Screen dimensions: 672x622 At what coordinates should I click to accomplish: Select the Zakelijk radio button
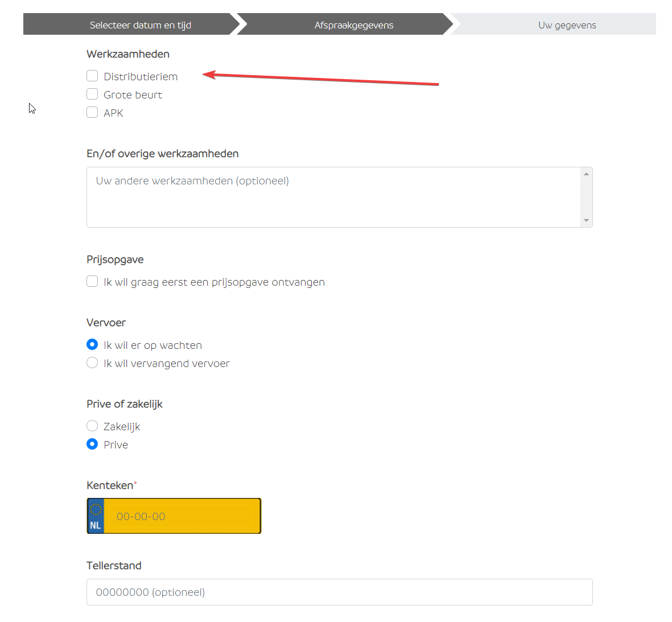(x=92, y=426)
